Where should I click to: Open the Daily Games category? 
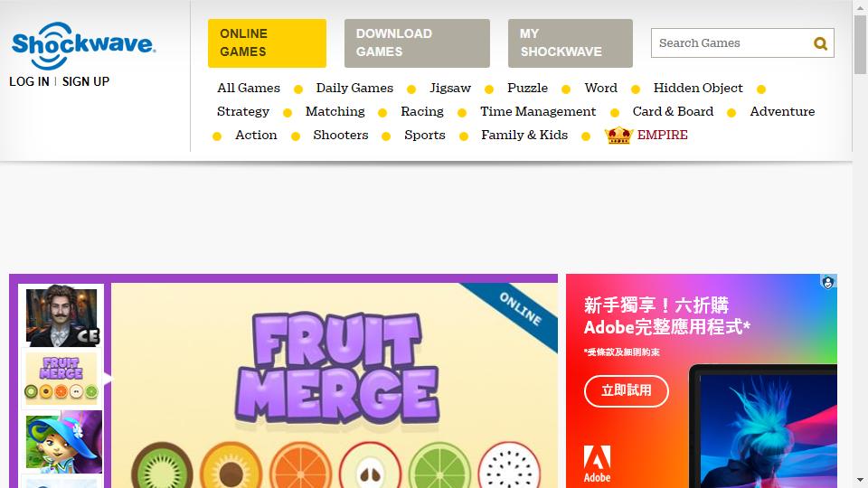[354, 88]
